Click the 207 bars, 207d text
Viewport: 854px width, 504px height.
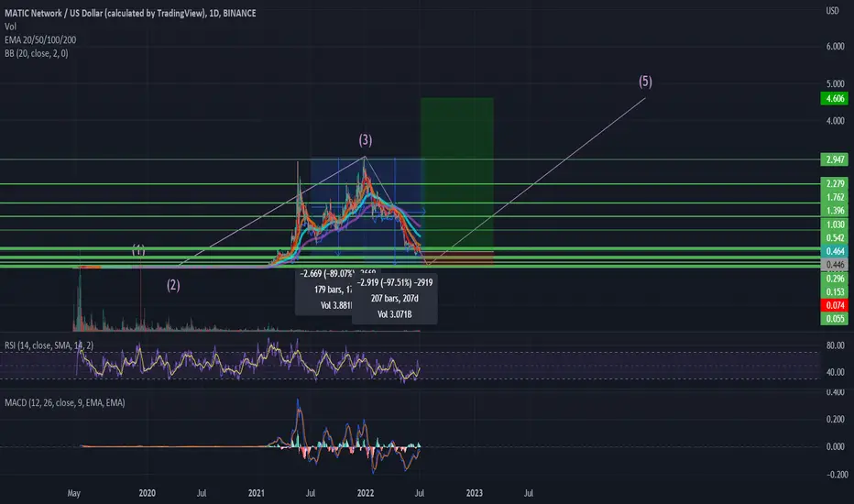(x=394, y=298)
